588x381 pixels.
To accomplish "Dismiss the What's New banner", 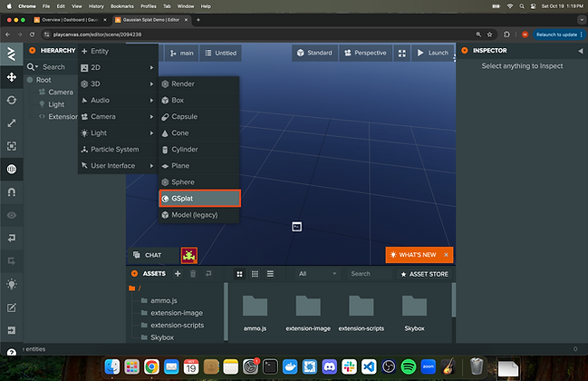I will (x=446, y=255).
